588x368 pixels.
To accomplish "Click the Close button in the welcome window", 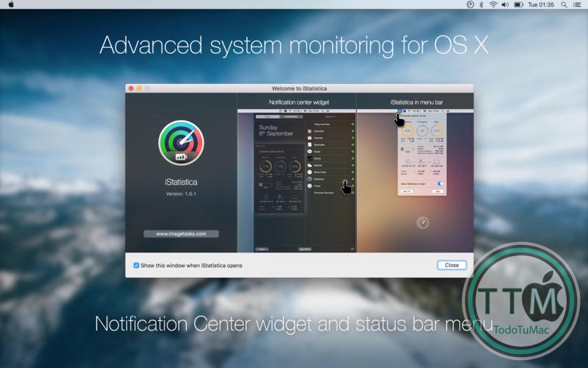I will pos(451,265).
